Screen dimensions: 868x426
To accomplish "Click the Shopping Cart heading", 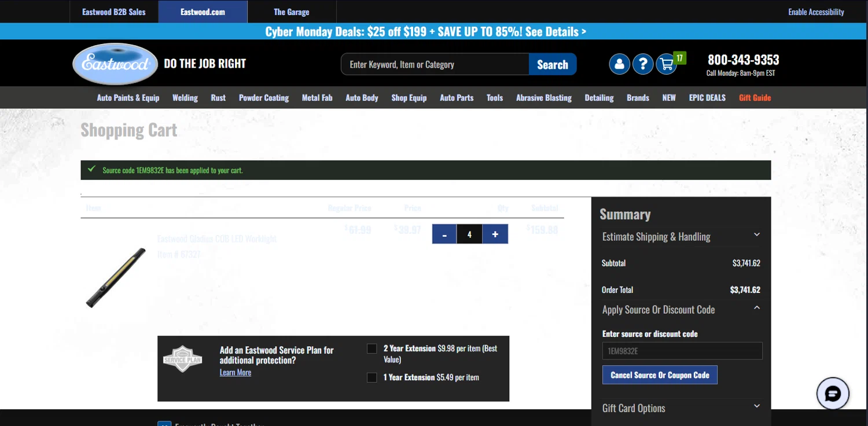I will point(129,130).
